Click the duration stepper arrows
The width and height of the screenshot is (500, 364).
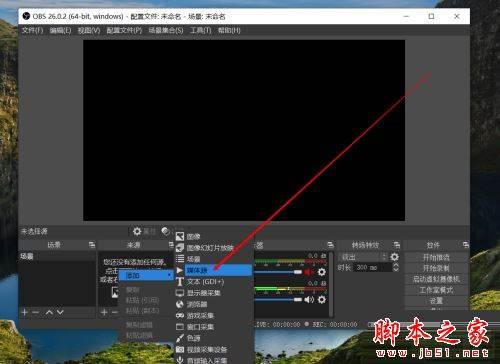(396, 267)
